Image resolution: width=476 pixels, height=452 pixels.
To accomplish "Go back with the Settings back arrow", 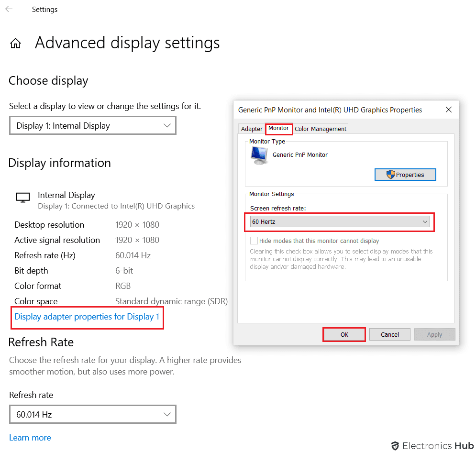I will [x=9, y=9].
